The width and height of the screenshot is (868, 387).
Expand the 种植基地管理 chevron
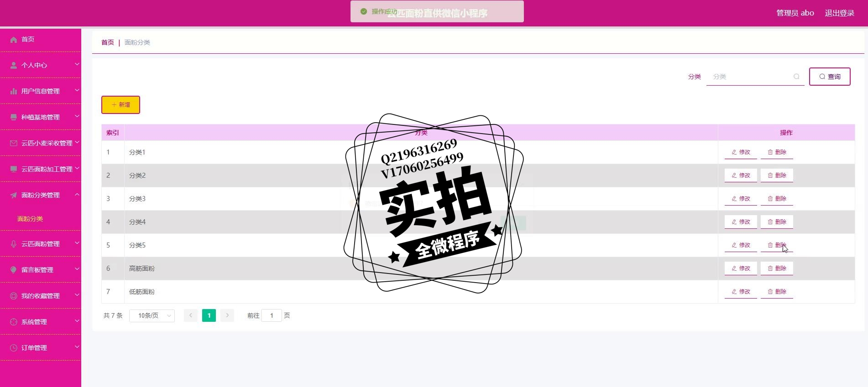pyautogui.click(x=77, y=116)
